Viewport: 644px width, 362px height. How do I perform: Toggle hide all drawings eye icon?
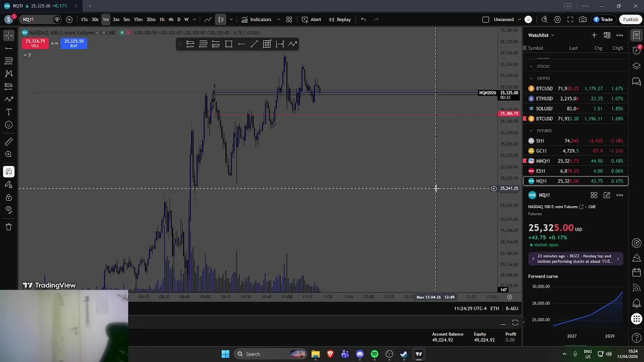coord(9,210)
